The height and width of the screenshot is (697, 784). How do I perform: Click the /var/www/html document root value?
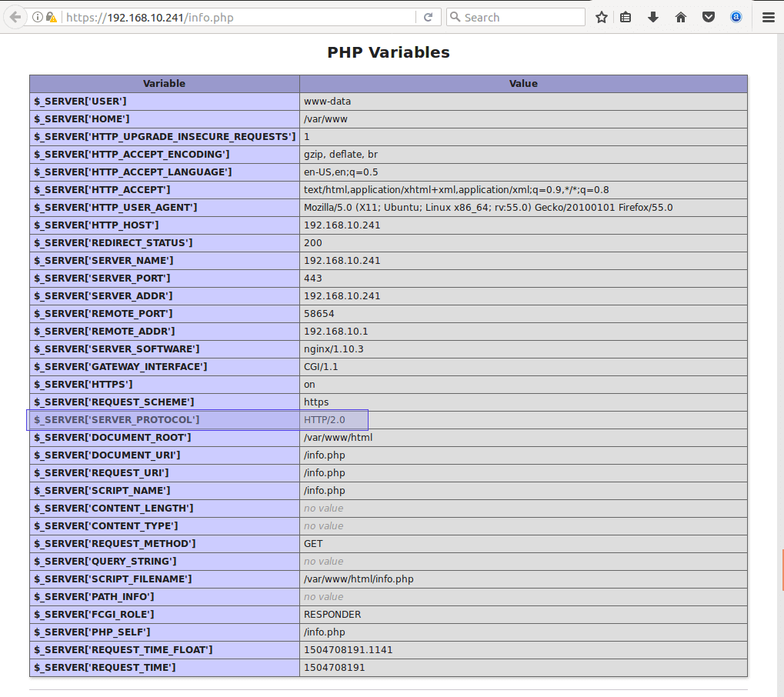(338, 438)
